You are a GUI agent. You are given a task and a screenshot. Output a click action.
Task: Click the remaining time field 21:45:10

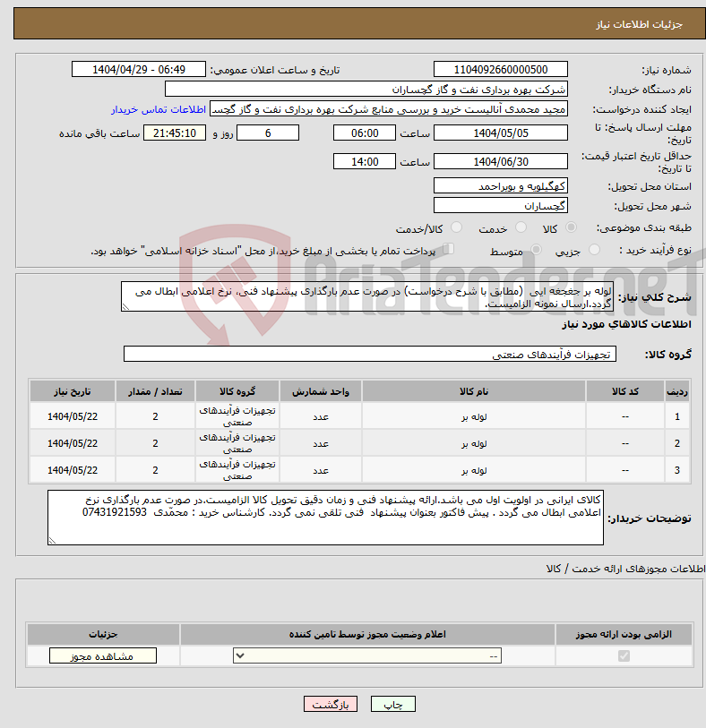coord(175,133)
